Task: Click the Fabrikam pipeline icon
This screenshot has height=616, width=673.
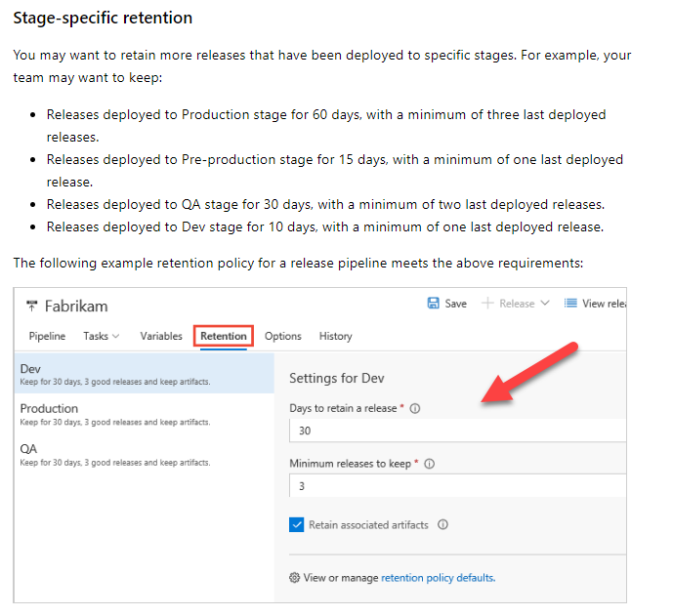Action: 32,307
